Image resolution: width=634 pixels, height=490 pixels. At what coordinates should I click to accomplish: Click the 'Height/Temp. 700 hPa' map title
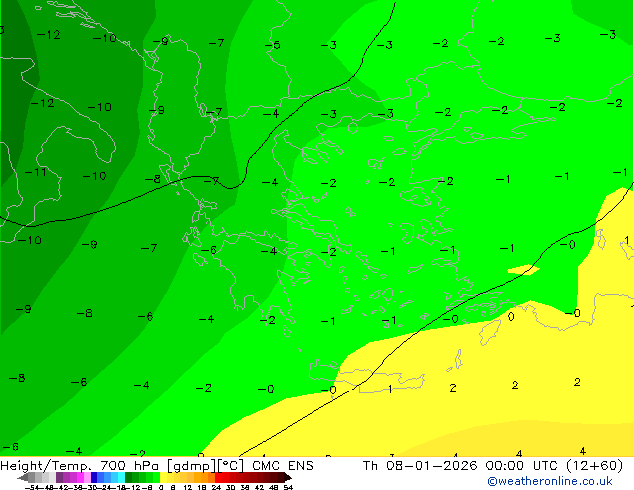point(78,466)
